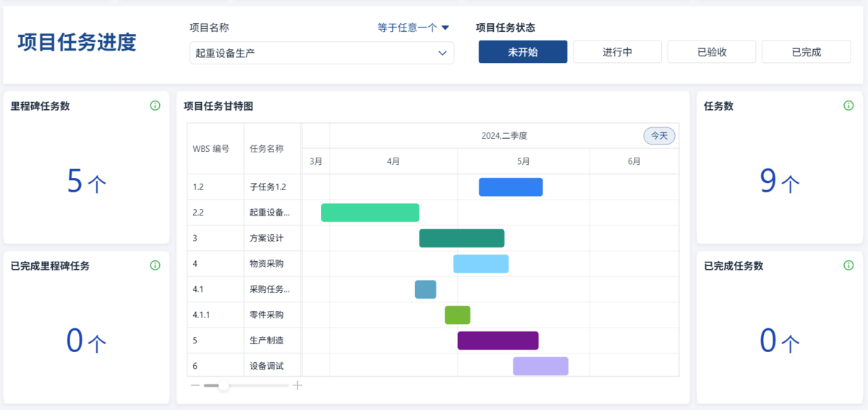This screenshot has height=410, width=868.
Task: Click info icon on 已完成任务数 card
Action: pyautogui.click(x=848, y=265)
